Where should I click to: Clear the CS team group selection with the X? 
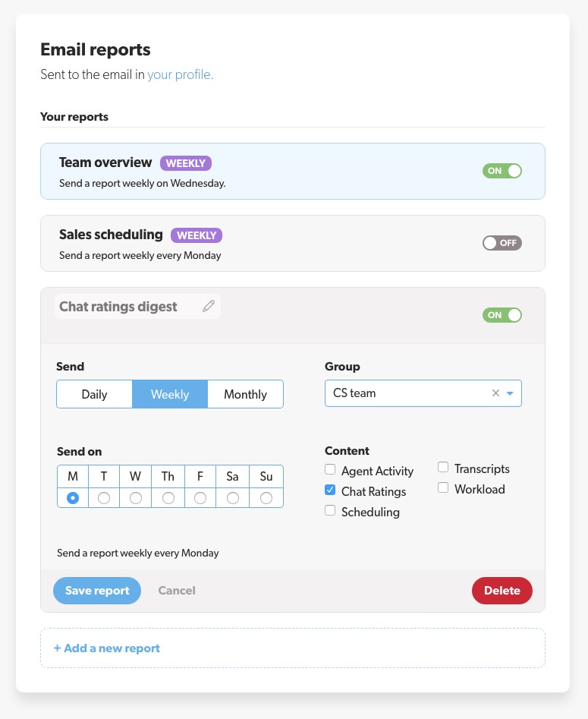coord(495,393)
